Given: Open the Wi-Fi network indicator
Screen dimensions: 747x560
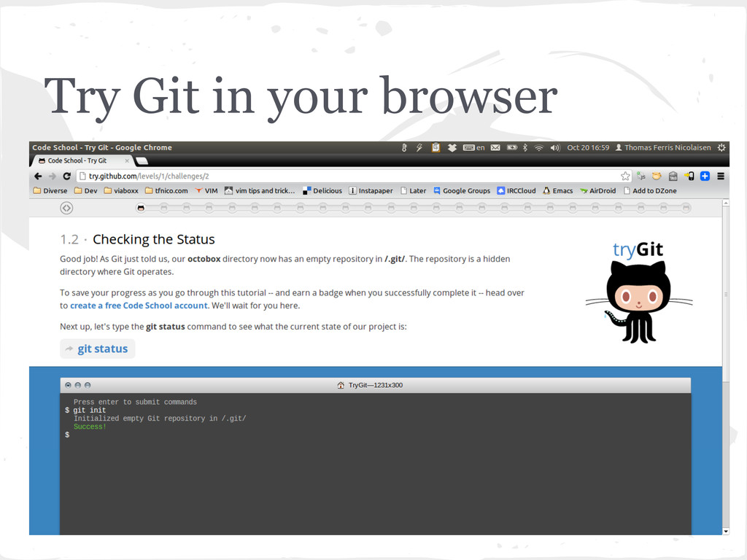Looking at the screenshot, I should pyautogui.click(x=539, y=147).
